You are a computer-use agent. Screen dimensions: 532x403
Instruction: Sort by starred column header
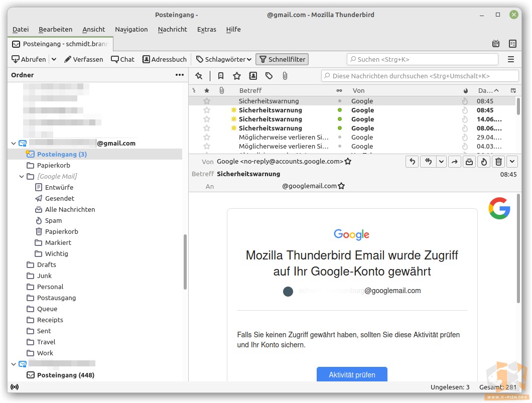click(207, 90)
